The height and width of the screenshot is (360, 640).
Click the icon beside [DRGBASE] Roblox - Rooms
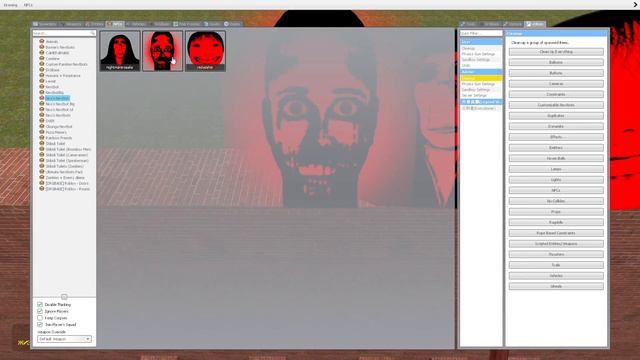tap(42, 189)
